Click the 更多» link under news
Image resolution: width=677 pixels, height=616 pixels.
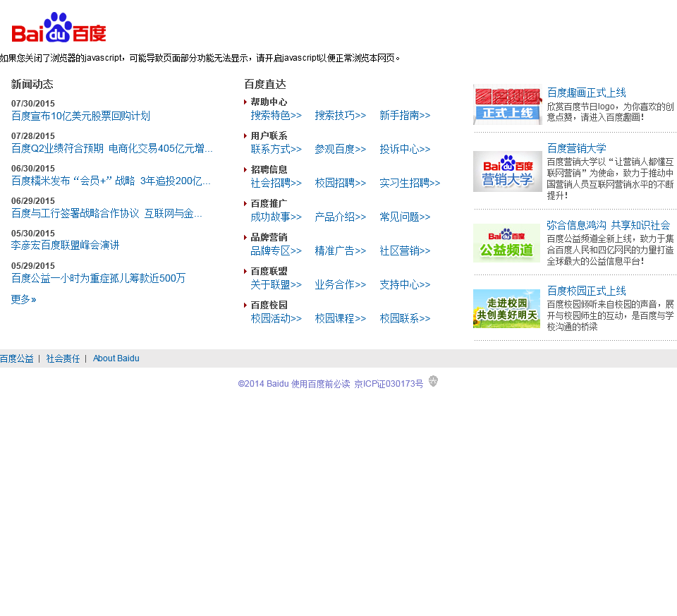[x=24, y=299]
